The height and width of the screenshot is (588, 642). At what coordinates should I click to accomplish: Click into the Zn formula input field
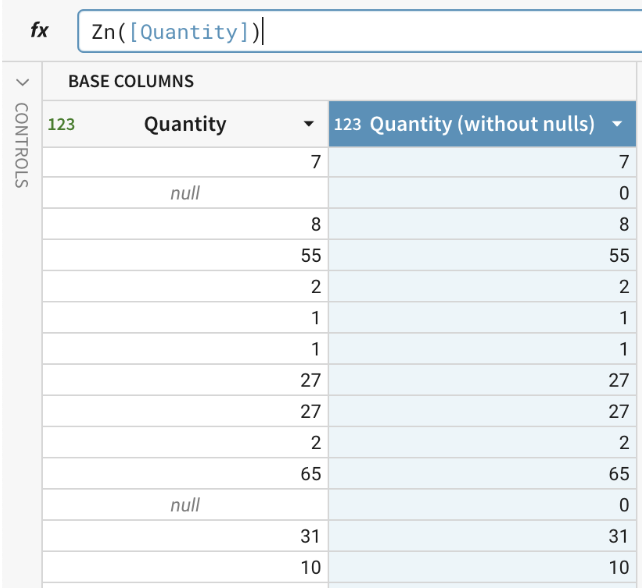click(x=450, y=32)
